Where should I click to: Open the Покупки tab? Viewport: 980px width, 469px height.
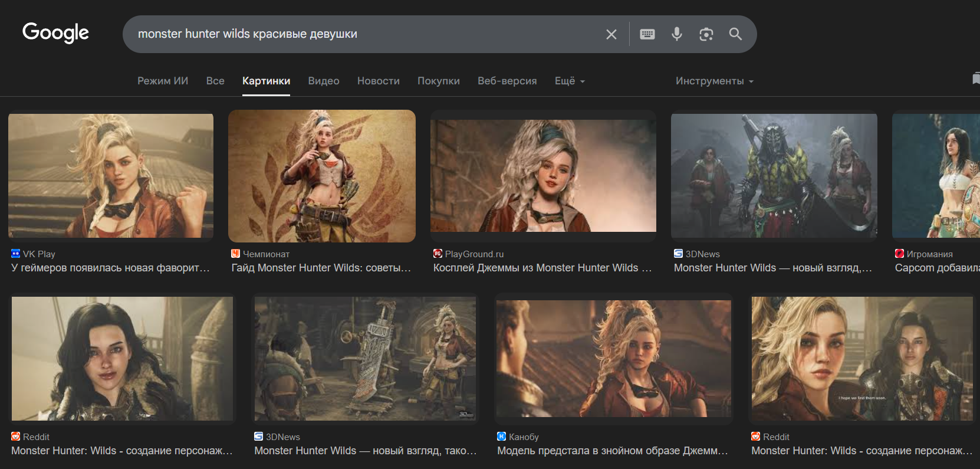(438, 81)
